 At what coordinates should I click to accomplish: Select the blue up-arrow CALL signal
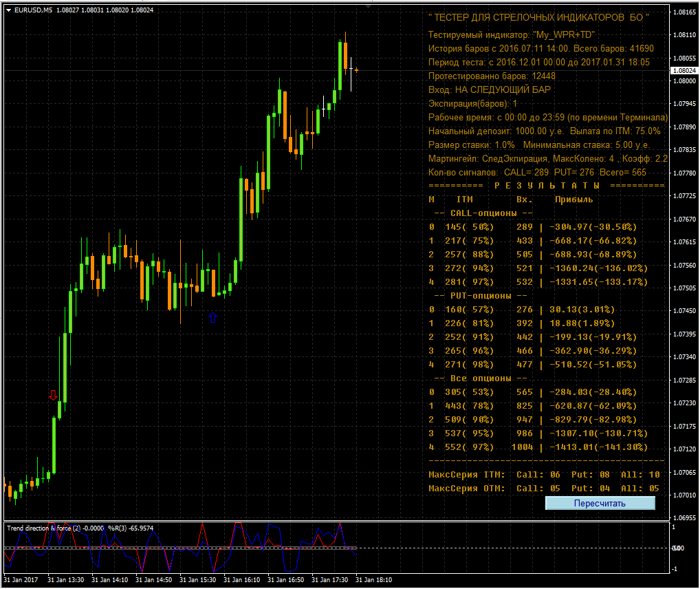[213, 317]
